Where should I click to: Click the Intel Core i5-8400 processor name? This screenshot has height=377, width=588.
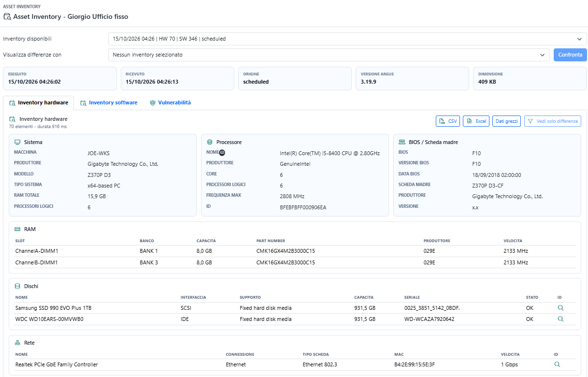pos(330,153)
